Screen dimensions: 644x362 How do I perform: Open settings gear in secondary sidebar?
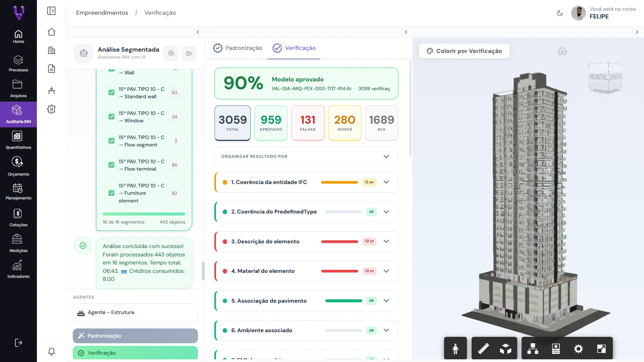(51, 109)
